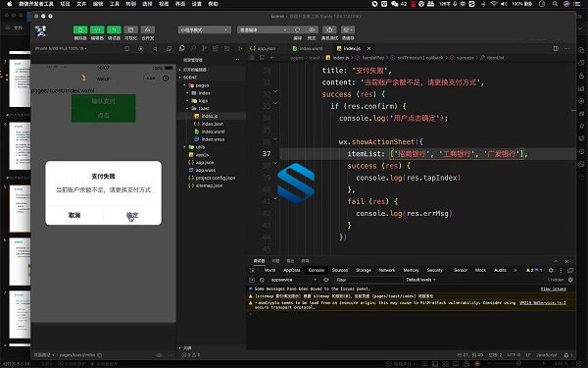Toggle the Debugger panel button
Screen dimensions: 588x368
114,30
